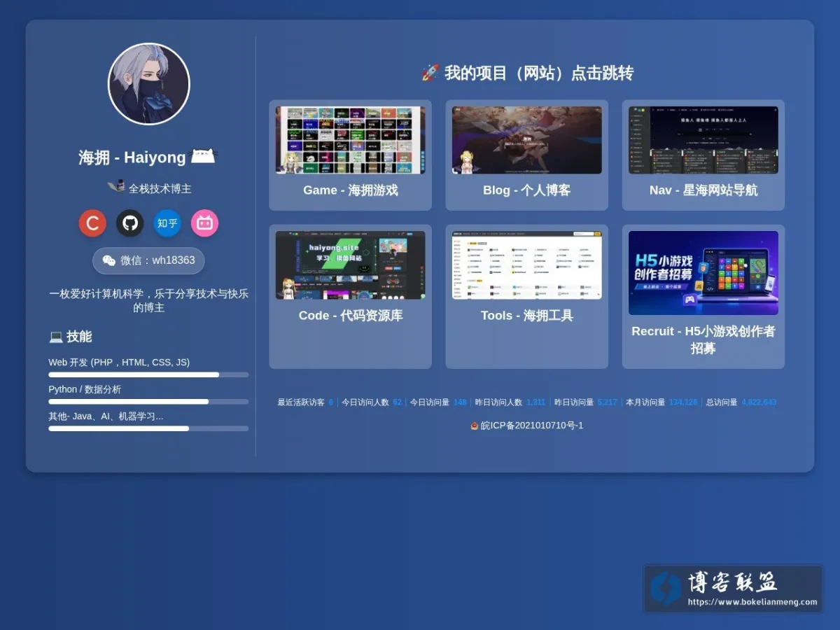The height and width of the screenshot is (630, 840).
Task: Open Code - 代码资源库 card title
Action: pyautogui.click(x=350, y=316)
